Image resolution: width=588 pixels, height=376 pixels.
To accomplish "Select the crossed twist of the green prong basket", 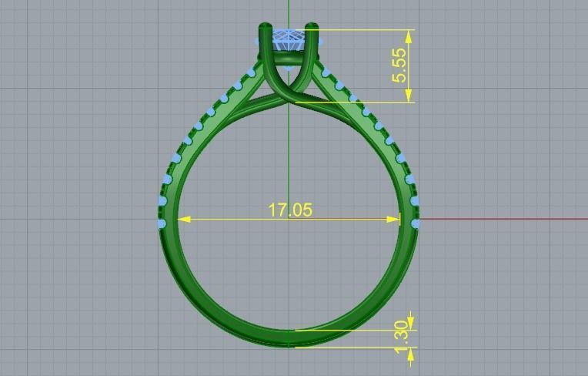I will [x=289, y=93].
